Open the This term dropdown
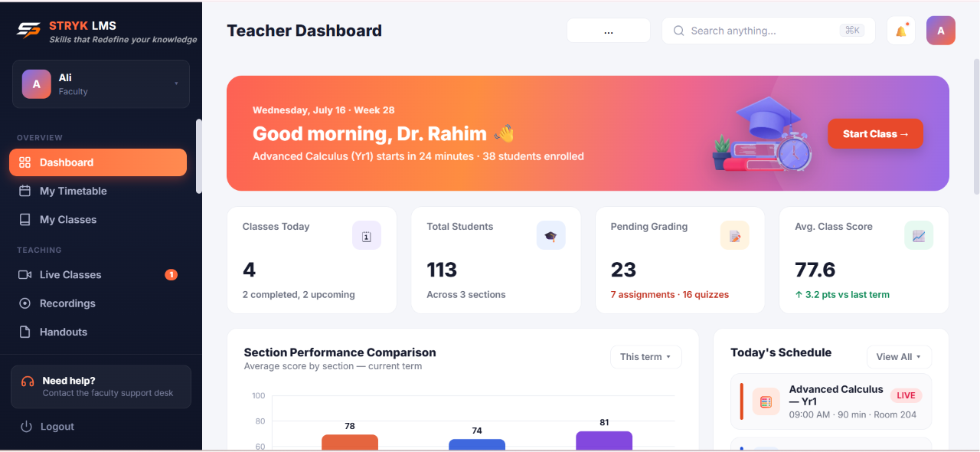 [645, 357]
